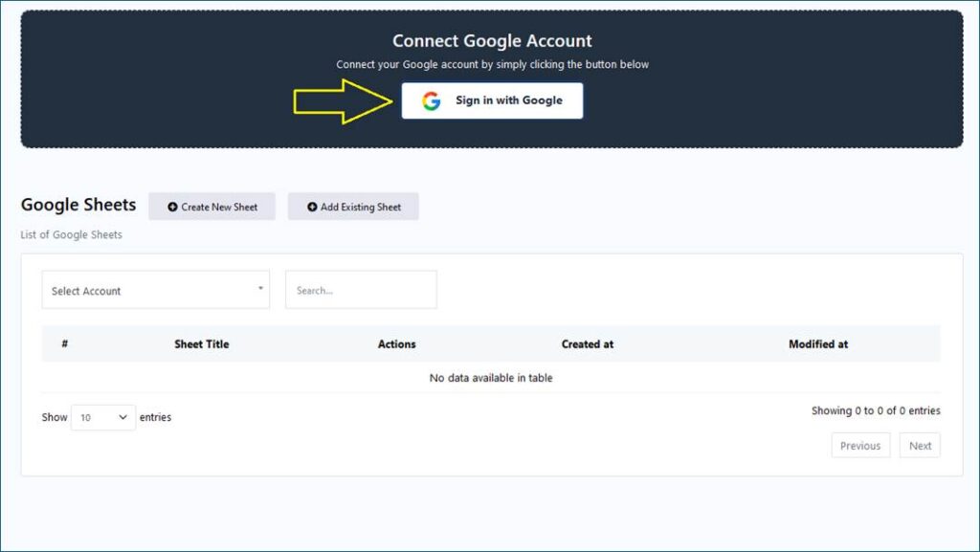Viewport: 980px width, 552px height.
Task: Sort table by Created at column
Action: pyautogui.click(x=587, y=343)
